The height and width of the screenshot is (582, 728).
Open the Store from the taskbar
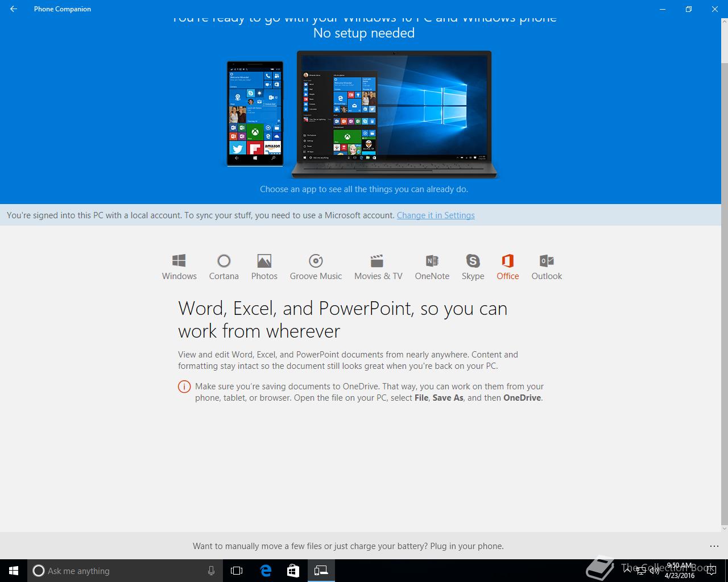pos(293,571)
